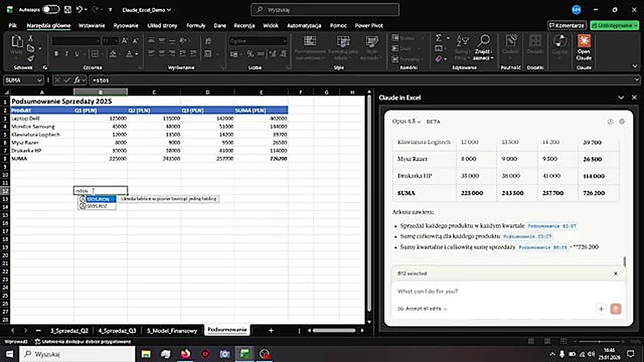Viewport: 644px width, 362px height.
Task: Switch to the 5_Model_Finansowy sheet tab
Action: (x=172, y=330)
